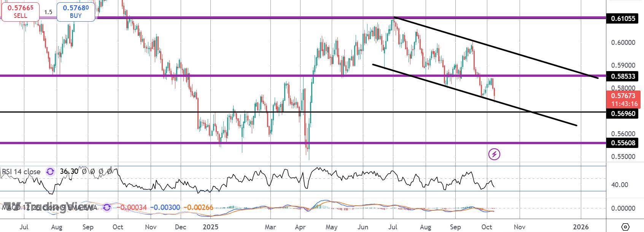Image resolution: width=644 pixels, height=232 pixels.
Task: Click the RSI indicator refresh icon
Action: click(50, 172)
